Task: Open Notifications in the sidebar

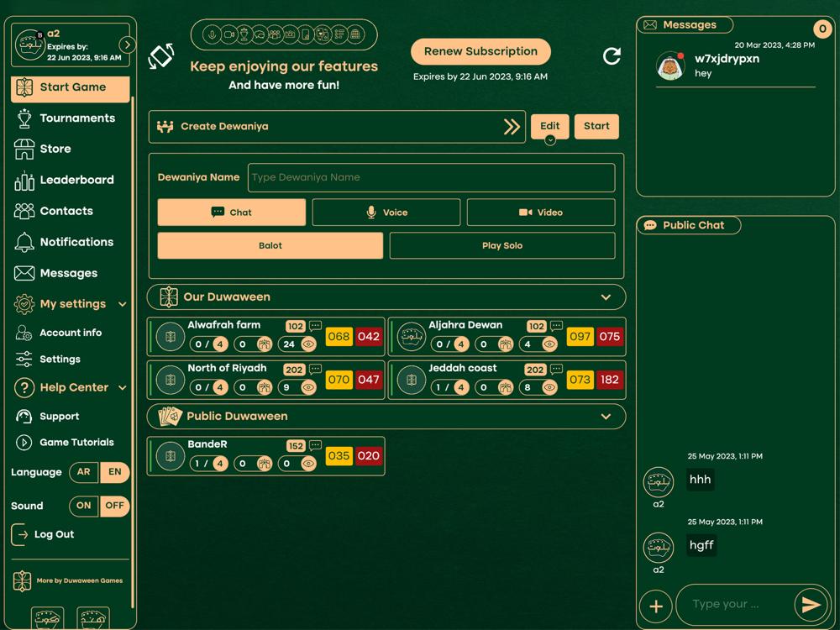Action: coord(65,242)
